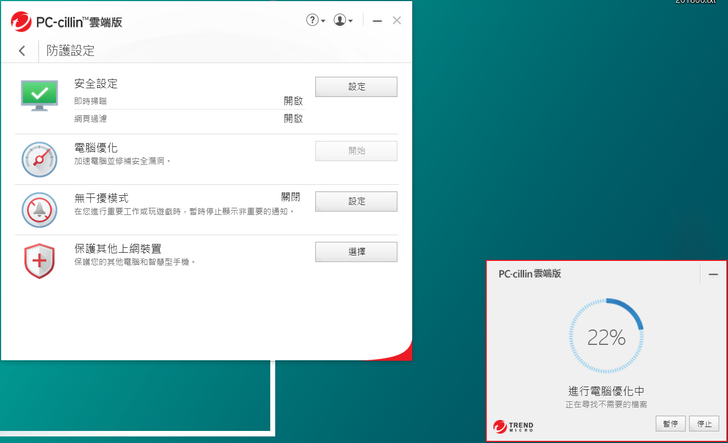
Task: Click the back arrow beside 防護設定
Action: click(x=22, y=50)
